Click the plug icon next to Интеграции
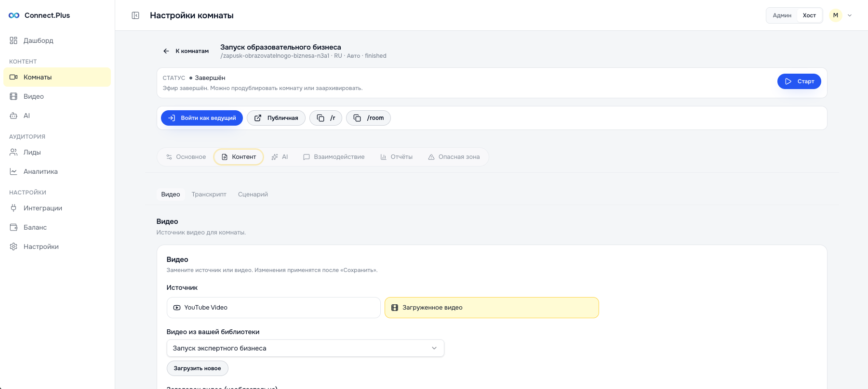 coord(13,208)
